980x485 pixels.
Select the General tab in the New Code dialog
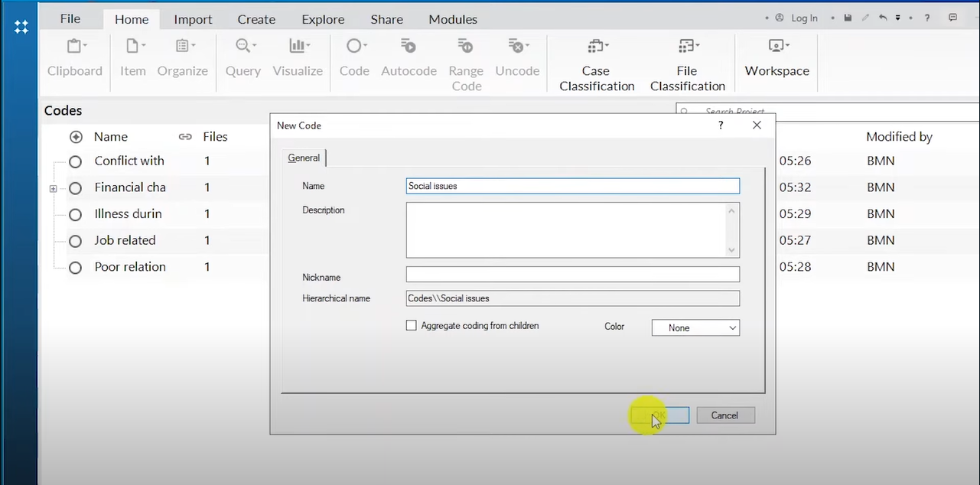tap(304, 158)
